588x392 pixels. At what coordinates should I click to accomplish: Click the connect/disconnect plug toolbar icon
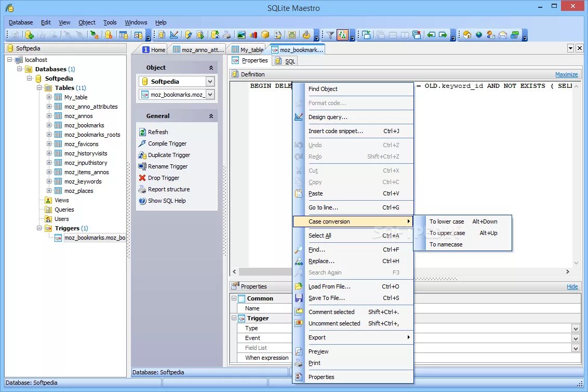coord(94,35)
